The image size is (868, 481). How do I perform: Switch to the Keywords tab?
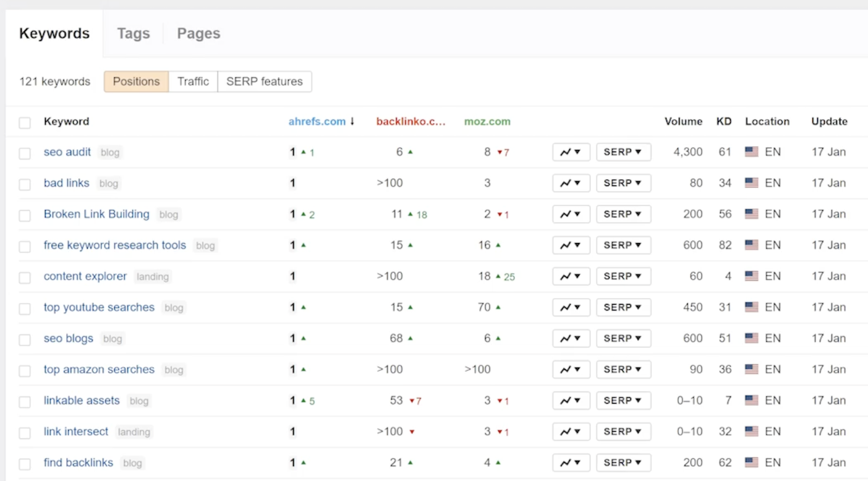54,33
